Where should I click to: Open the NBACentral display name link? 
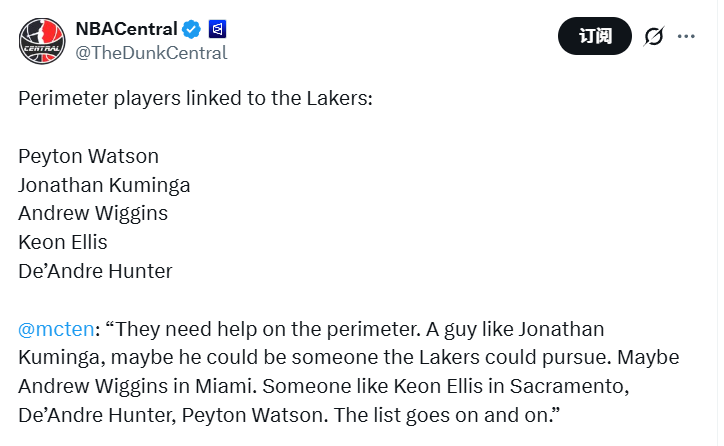click(x=127, y=29)
